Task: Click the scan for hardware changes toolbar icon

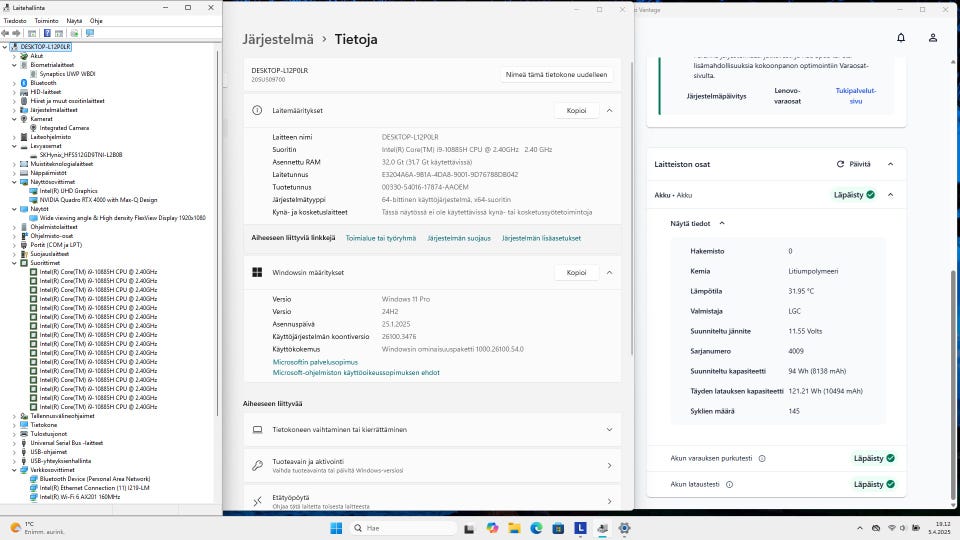Action: (x=90, y=33)
